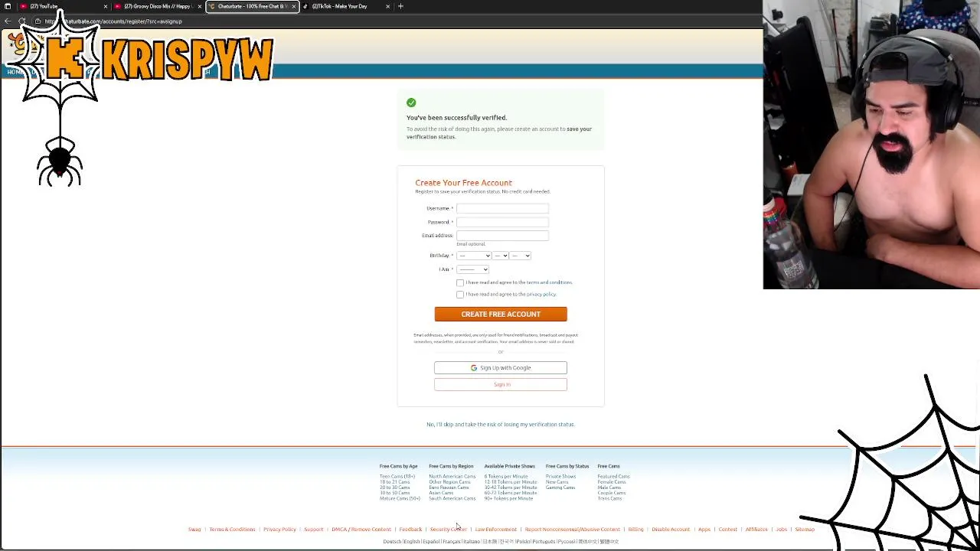
Task: Open the Disable Account footer link
Action: click(671, 530)
